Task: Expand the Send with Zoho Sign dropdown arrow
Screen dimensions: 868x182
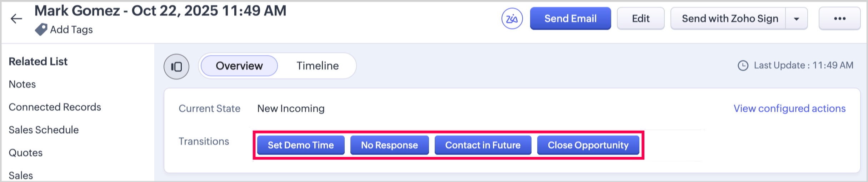Action: click(796, 19)
